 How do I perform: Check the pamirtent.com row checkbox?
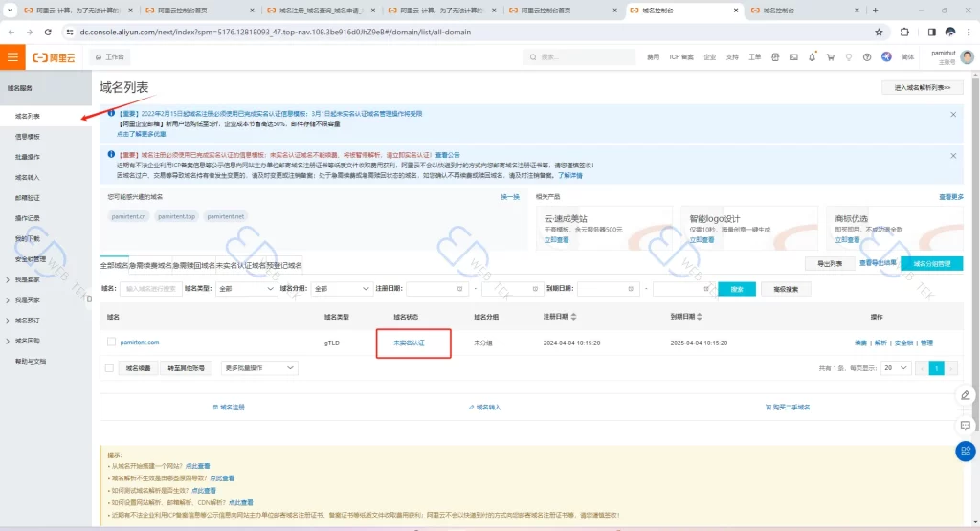[x=111, y=342]
